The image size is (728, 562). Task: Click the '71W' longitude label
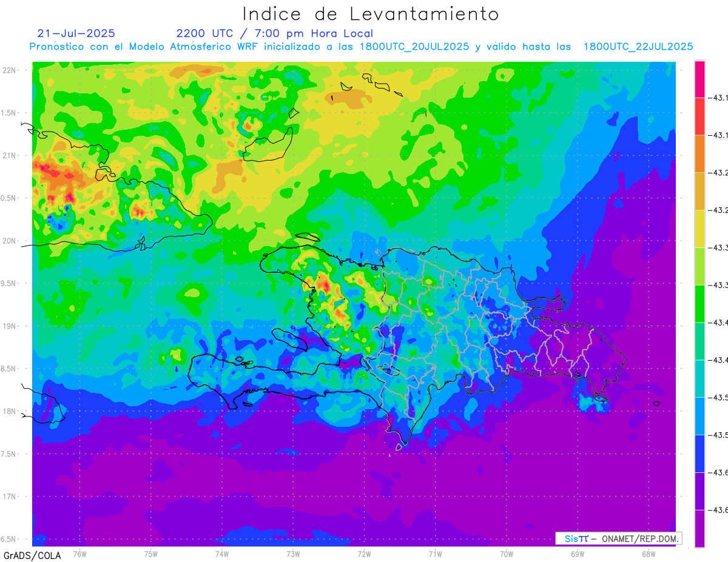[x=435, y=554]
